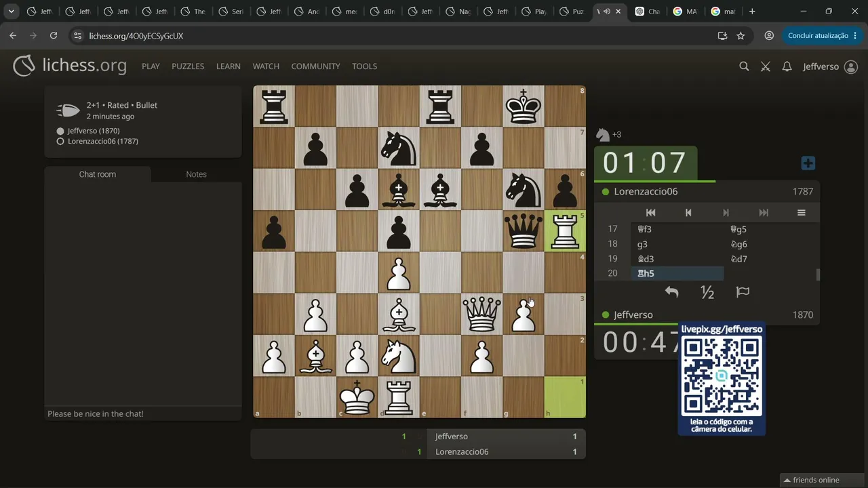Viewport: 868px width, 488px height.
Task: Switch to the Cha browser tab
Action: coord(648,12)
